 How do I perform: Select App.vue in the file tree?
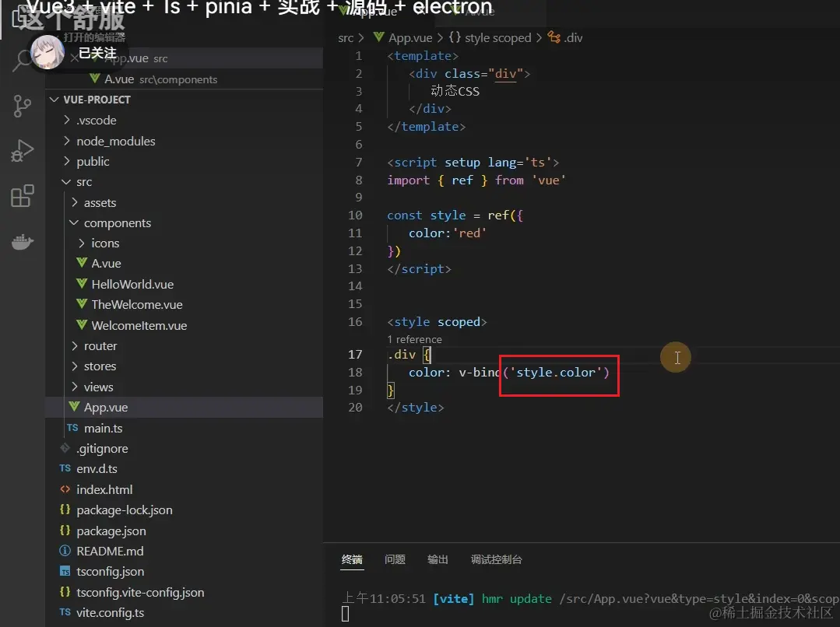[x=185, y=408]
